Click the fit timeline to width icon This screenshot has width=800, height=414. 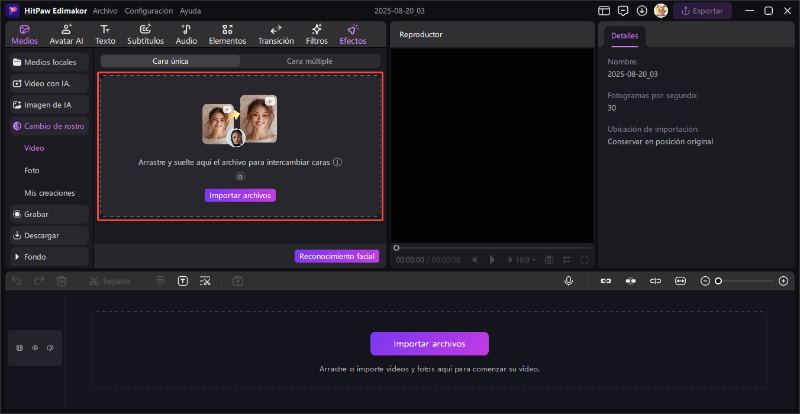(x=681, y=281)
